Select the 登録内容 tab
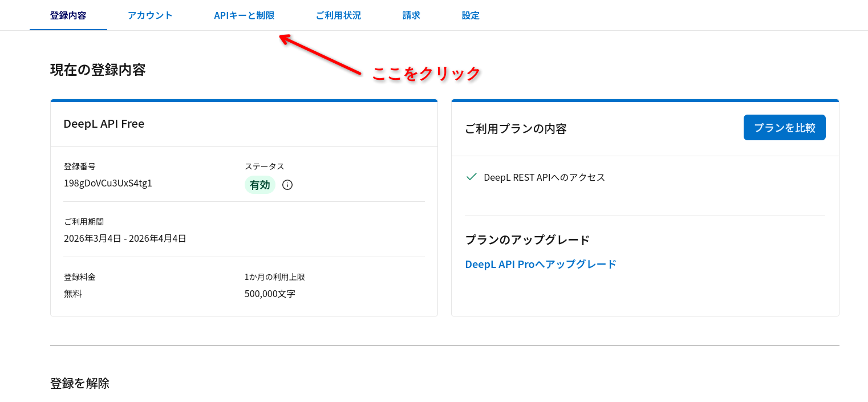 point(68,15)
